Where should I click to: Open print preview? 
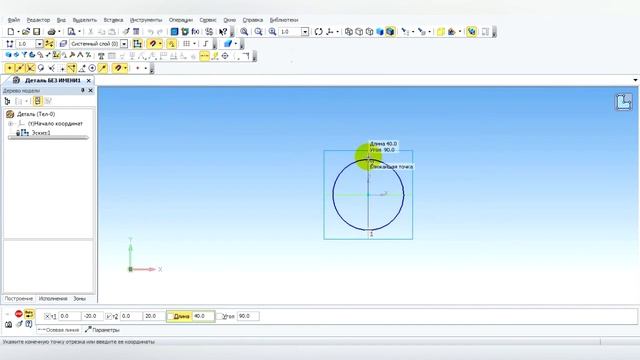tap(71, 31)
